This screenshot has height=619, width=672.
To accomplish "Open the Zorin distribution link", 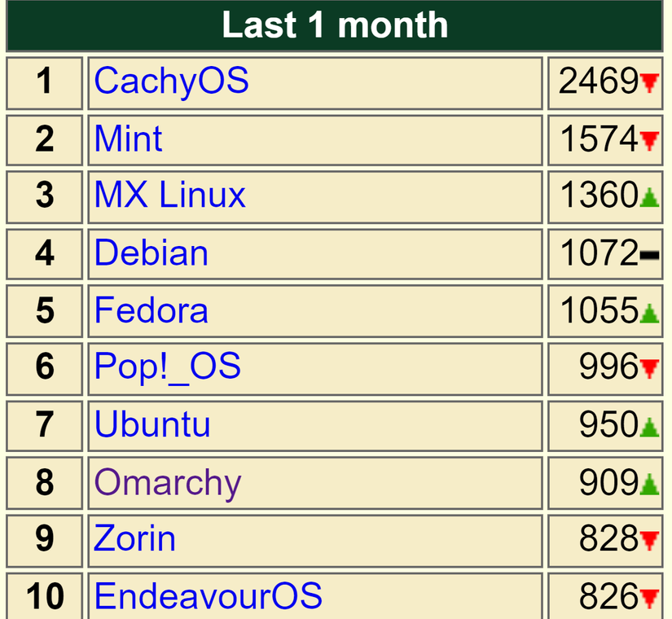I will click(134, 538).
